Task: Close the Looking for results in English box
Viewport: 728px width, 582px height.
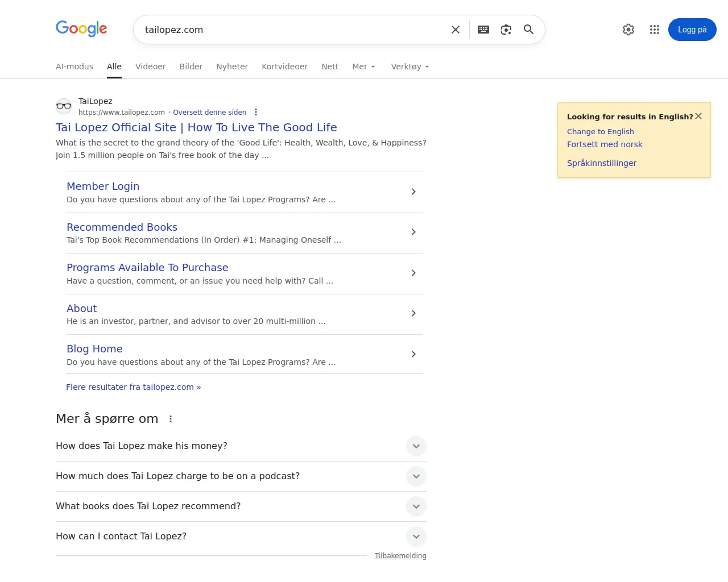Action: (x=698, y=116)
